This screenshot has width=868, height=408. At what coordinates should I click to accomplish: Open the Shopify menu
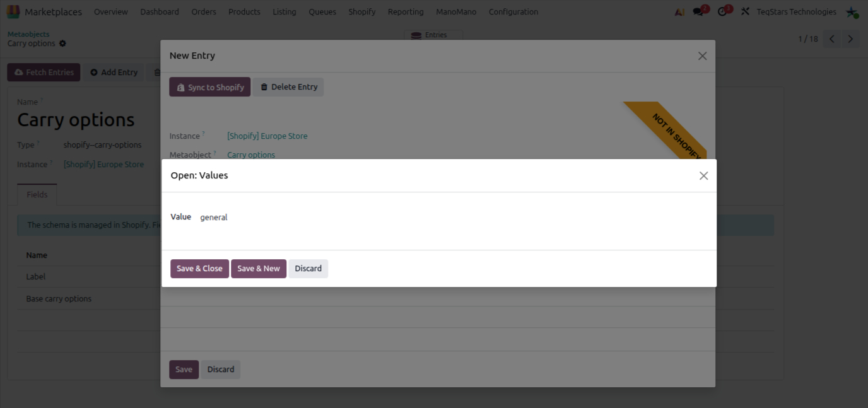coord(362,11)
